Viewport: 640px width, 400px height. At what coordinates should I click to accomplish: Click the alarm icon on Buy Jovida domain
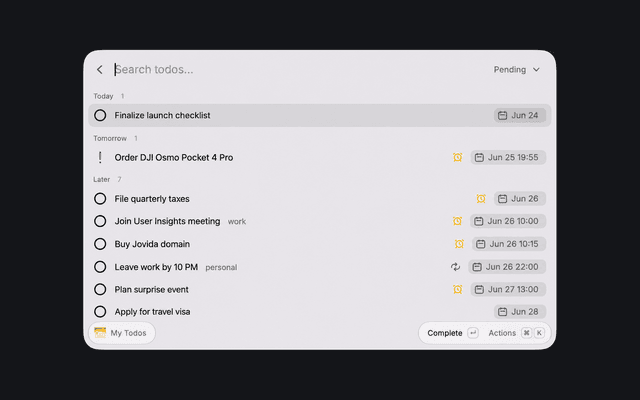tap(459, 244)
